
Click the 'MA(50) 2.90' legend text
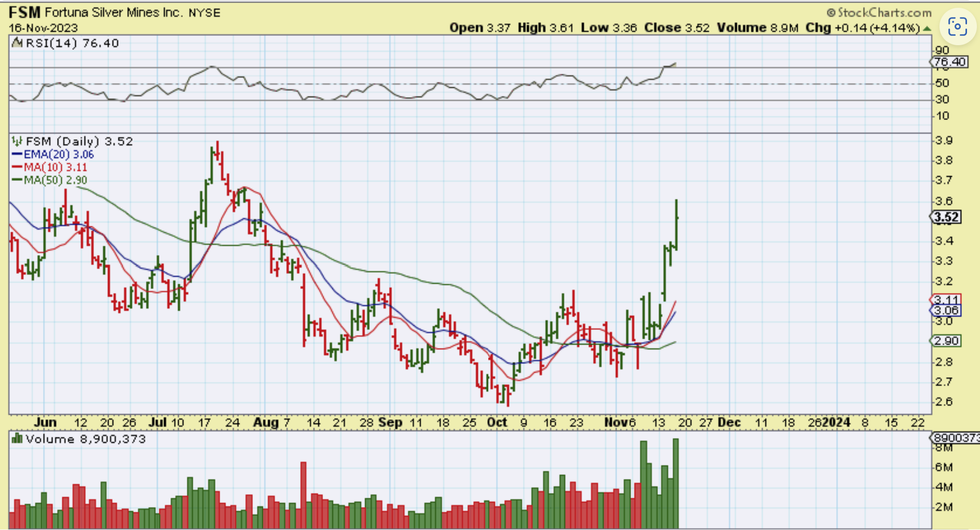pyautogui.click(x=56, y=180)
